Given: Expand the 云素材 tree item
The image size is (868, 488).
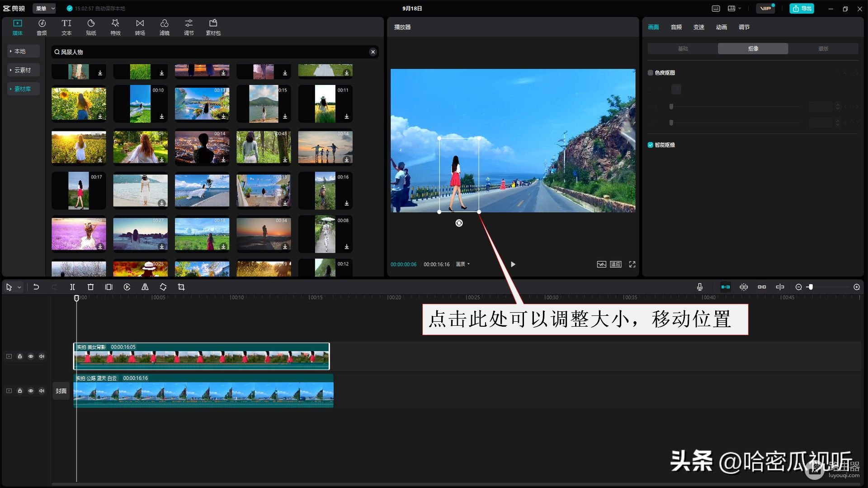Looking at the screenshot, I should click(x=23, y=70).
